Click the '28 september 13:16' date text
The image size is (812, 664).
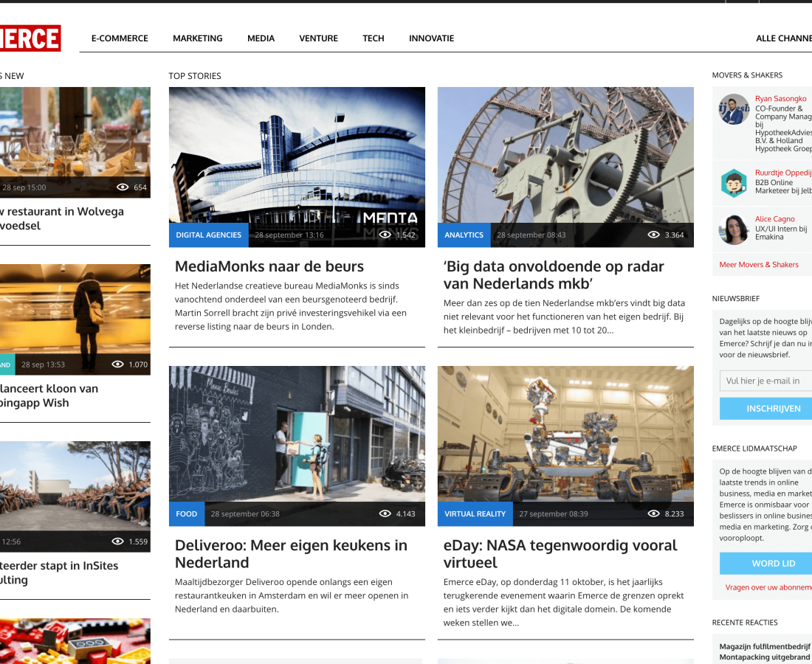tap(289, 235)
